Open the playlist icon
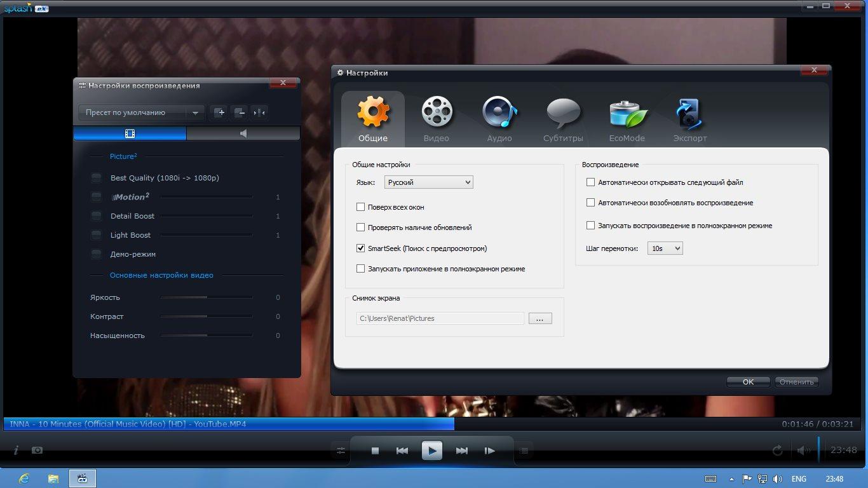 click(524, 451)
